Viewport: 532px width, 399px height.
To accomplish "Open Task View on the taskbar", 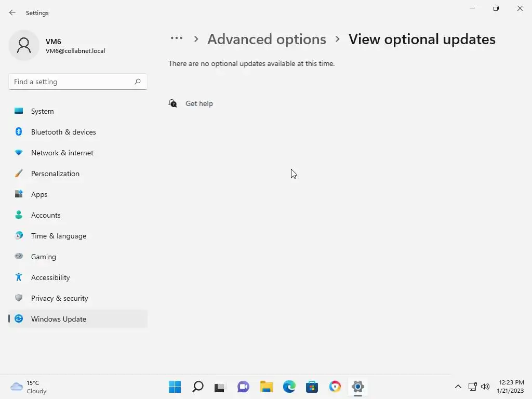I will coord(220,387).
